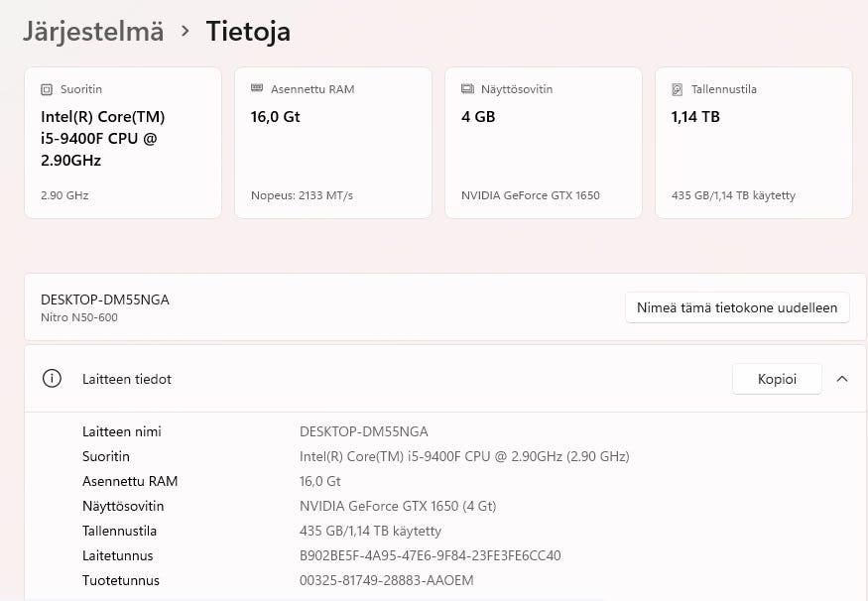Viewport: 868px width, 601px height.
Task: Click the small 2.90 GHz text in the Suoritin card
Action: pyautogui.click(x=64, y=195)
